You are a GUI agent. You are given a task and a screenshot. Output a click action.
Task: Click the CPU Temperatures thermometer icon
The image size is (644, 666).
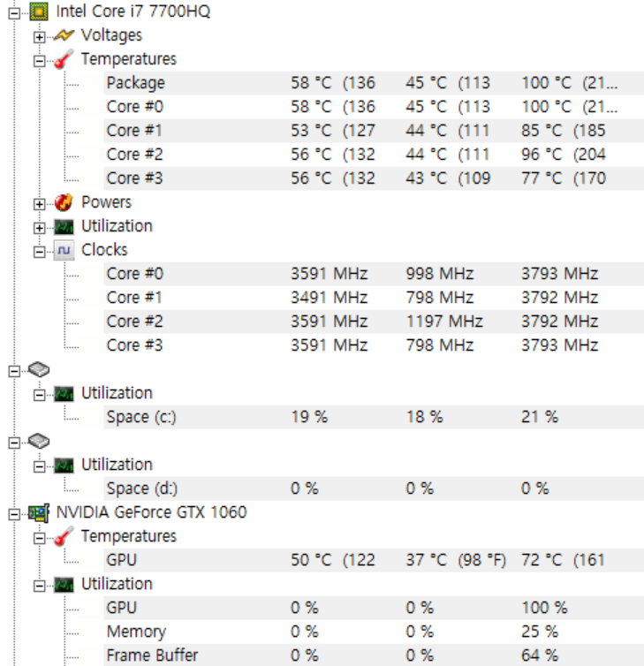pyautogui.click(x=64, y=59)
